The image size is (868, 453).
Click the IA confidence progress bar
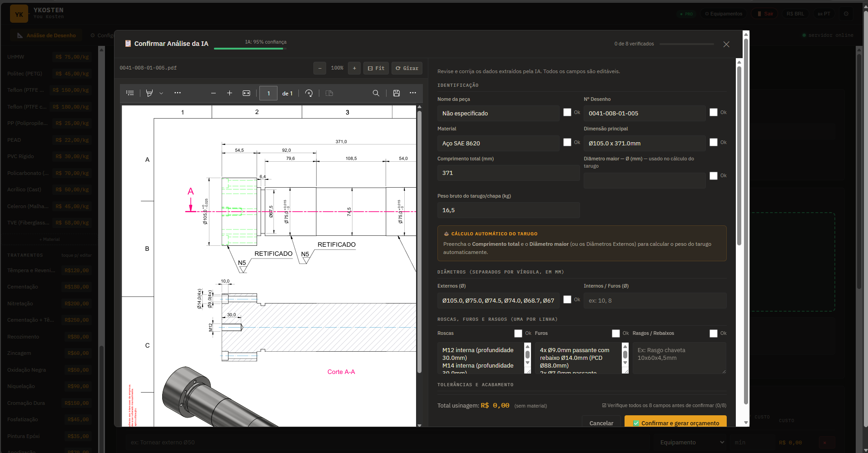(250, 49)
